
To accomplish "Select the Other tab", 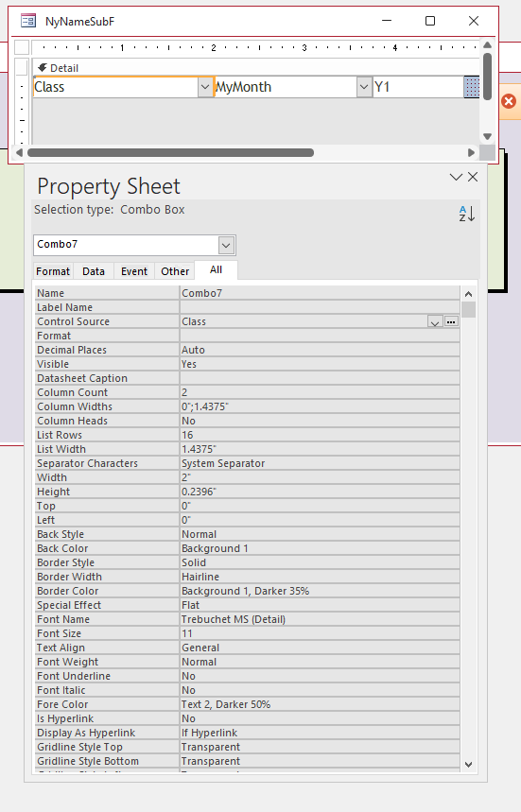I will coord(175,271).
